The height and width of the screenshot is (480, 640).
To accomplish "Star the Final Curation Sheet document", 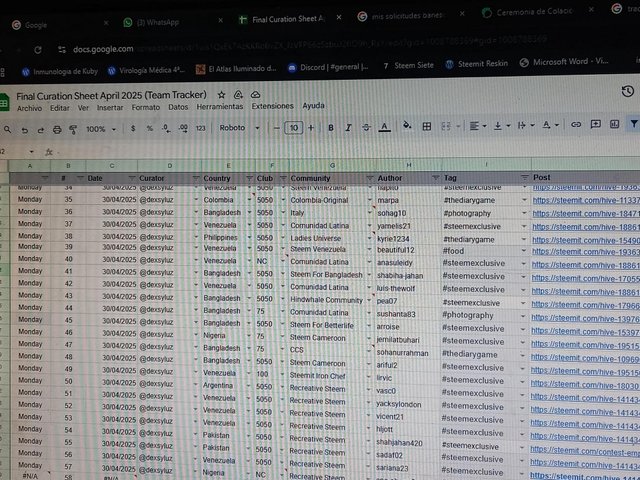I will (x=221, y=95).
